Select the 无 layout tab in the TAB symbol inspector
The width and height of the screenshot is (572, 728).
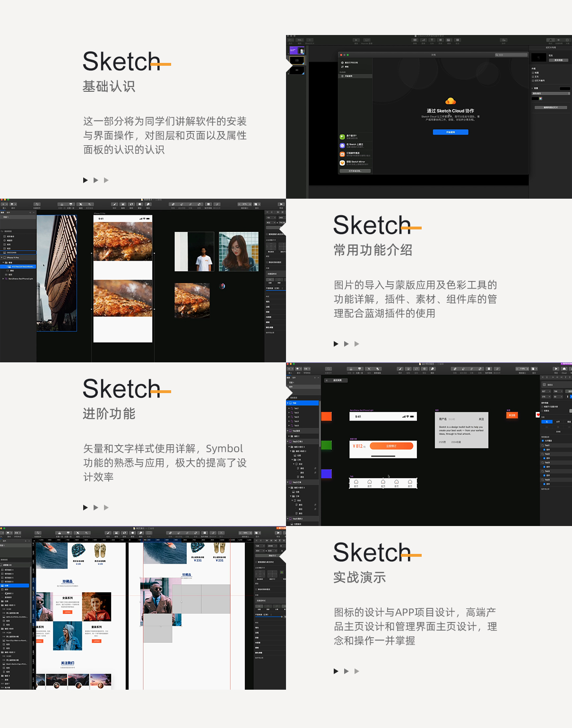click(x=547, y=421)
